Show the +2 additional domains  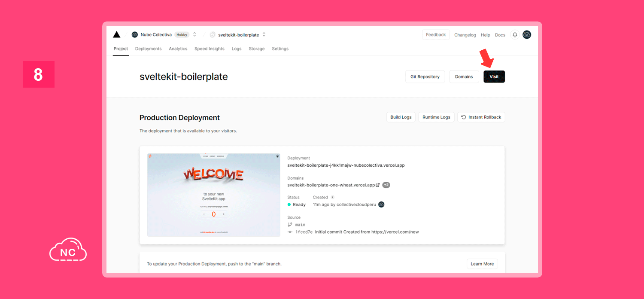click(386, 185)
